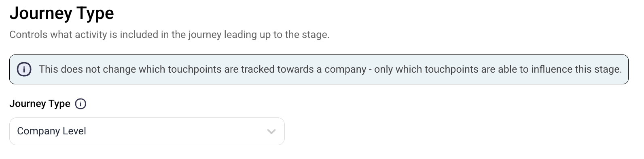Open the Journey Type dropdown
Screen dimensions: 644x159
(x=147, y=131)
